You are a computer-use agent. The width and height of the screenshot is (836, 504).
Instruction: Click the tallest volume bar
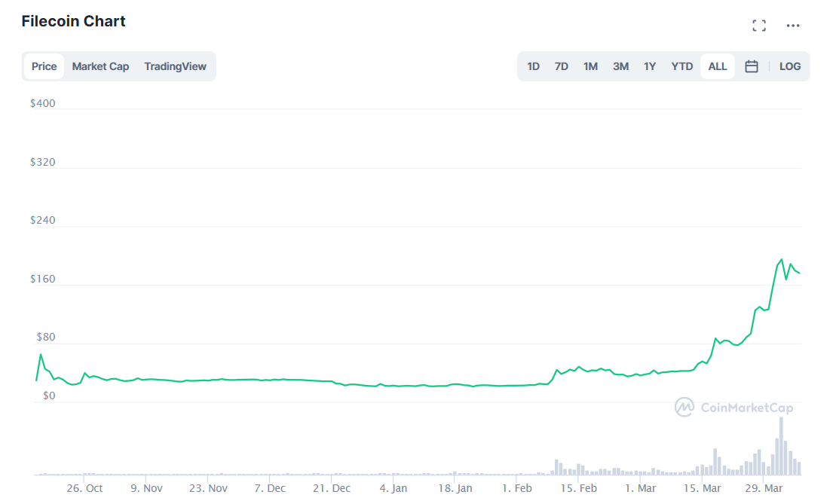pyautogui.click(x=781, y=446)
